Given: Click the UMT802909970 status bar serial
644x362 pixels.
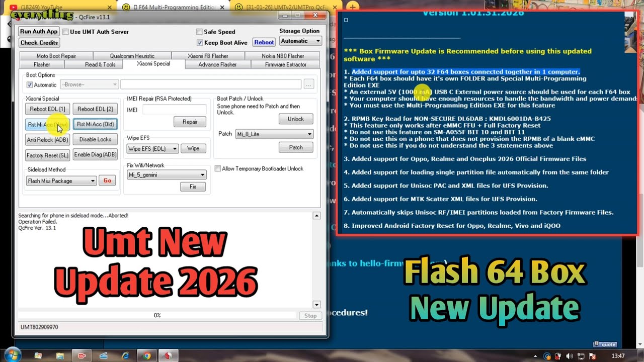Looking at the screenshot, I should [x=39, y=327].
